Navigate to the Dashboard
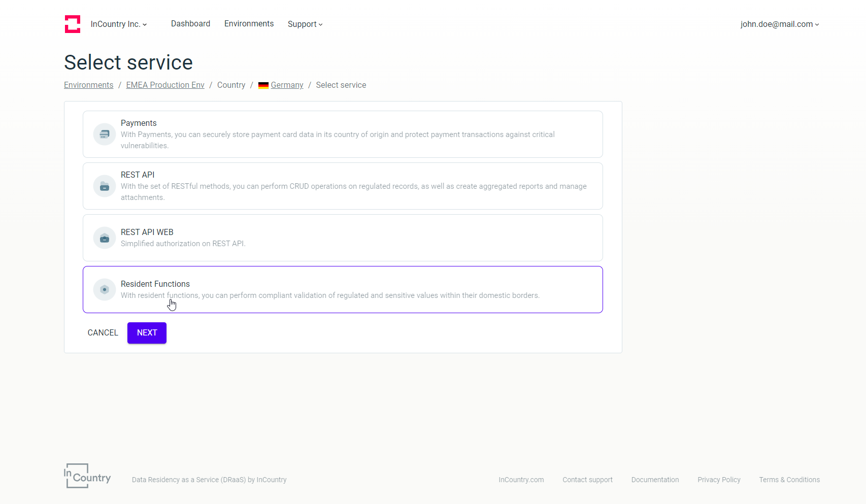The image size is (866, 504). [x=190, y=23]
